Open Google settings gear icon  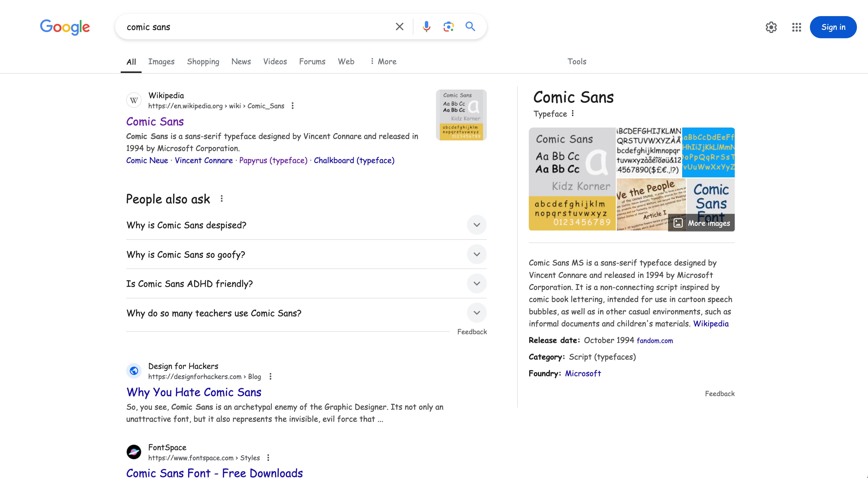(771, 27)
